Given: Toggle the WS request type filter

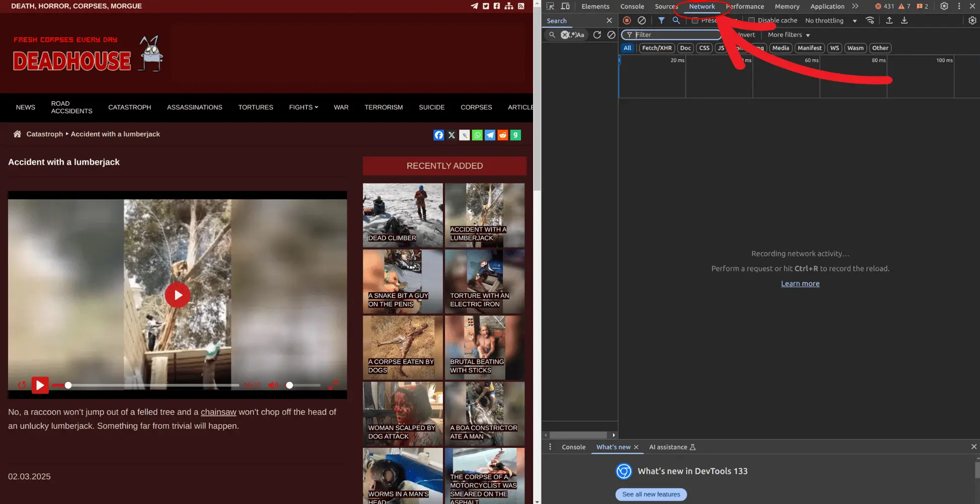Looking at the screenshot, I should (x=835, y=48).
